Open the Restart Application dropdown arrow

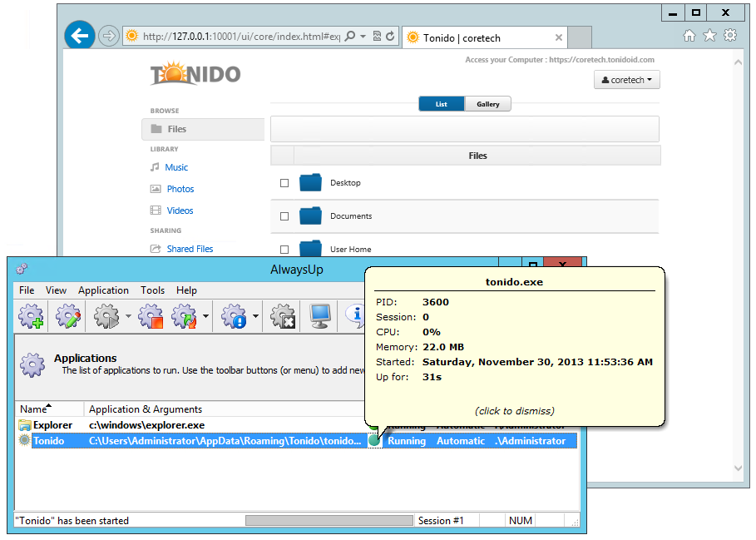(205, 317)
